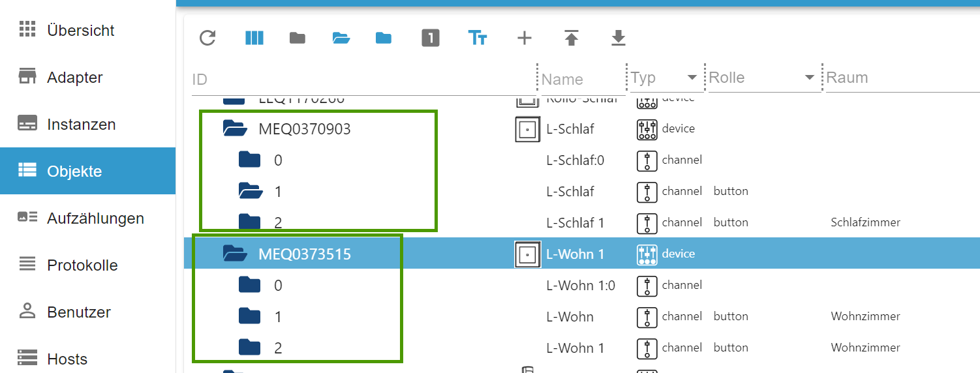Click the upload objects arrow icon
This screenshot has width=980, height=373.
click(x=572, y=38)
